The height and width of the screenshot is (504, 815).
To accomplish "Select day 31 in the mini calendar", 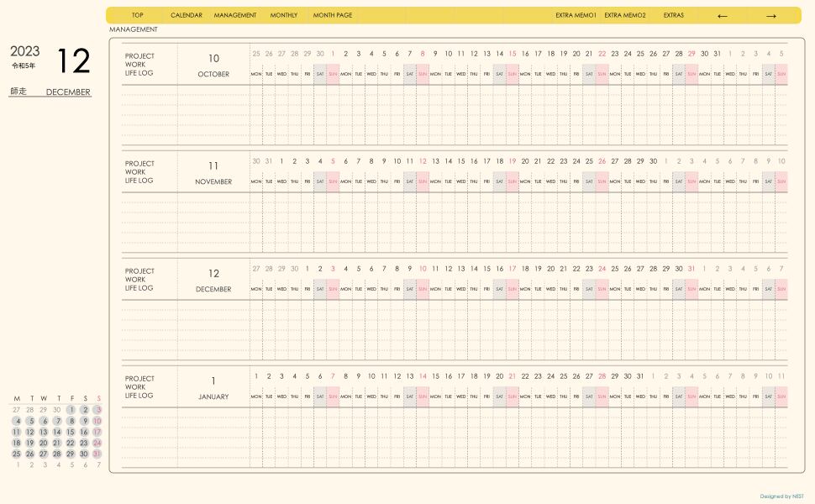I will [97, 454].
